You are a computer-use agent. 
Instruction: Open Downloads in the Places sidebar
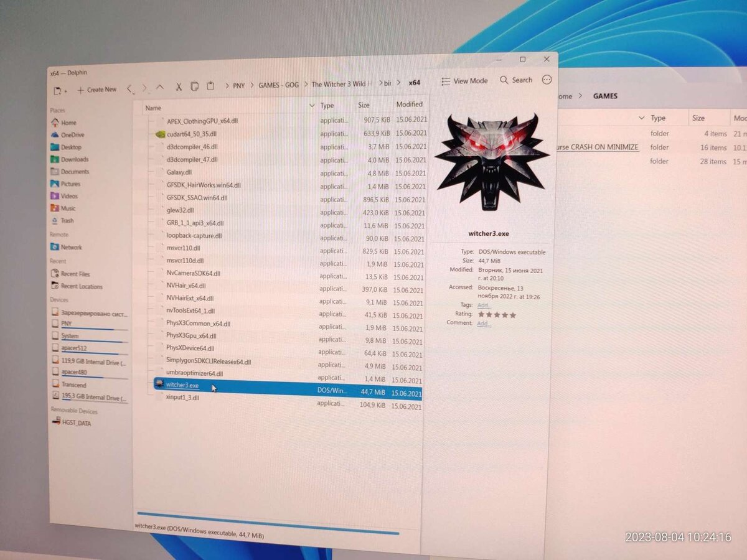70,159
